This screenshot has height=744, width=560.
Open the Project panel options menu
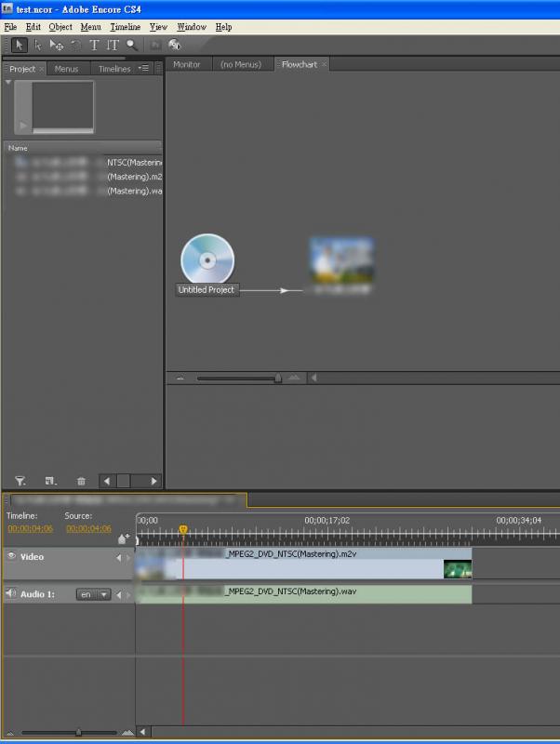pyautogui.click(x=143, y=68)
